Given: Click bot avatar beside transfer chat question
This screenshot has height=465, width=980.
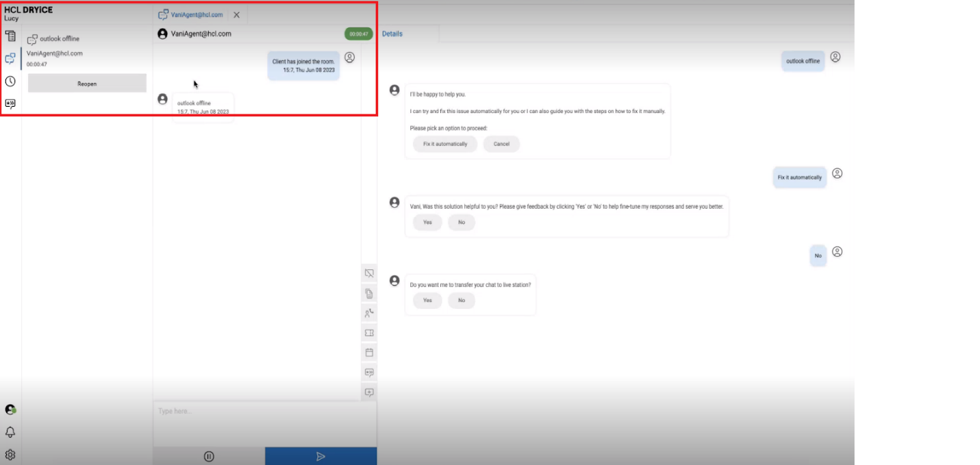Looking at the screenshot, I should tap(394, 280).
